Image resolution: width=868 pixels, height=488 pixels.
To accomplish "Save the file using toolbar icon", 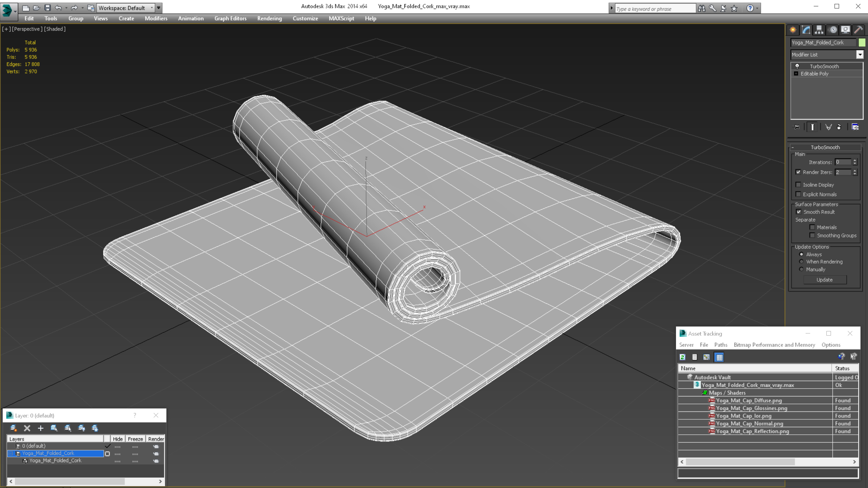I will coord(48,8).
